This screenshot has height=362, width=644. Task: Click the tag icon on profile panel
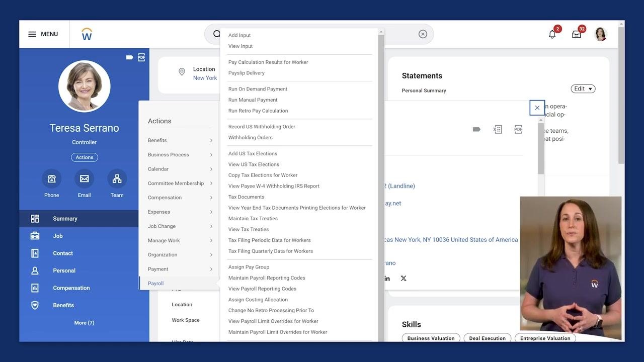tap(130, 58)
